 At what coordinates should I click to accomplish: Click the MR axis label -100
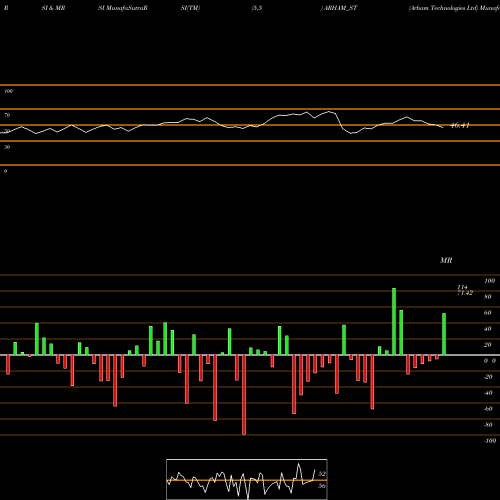click(490, 441)
